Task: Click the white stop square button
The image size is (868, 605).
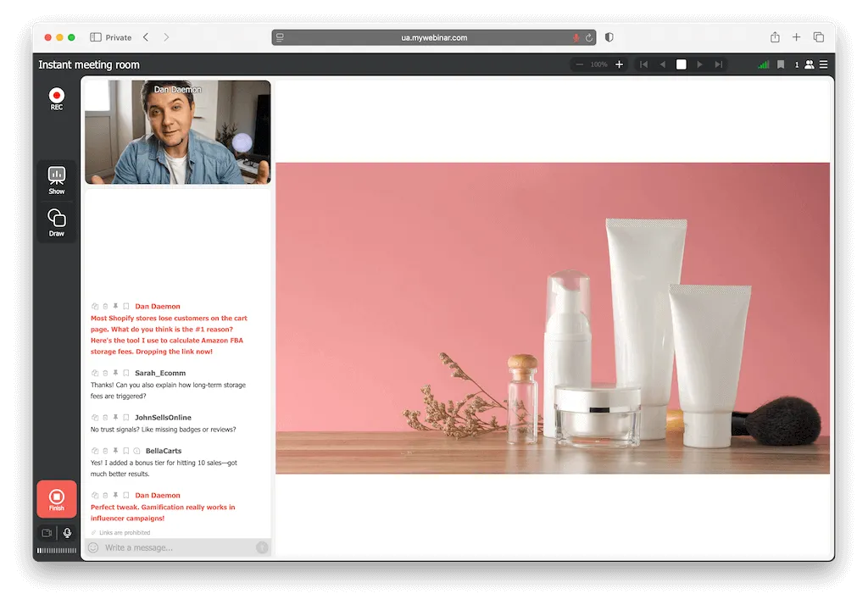Action: pyautogui.click(x=681, y=64)
